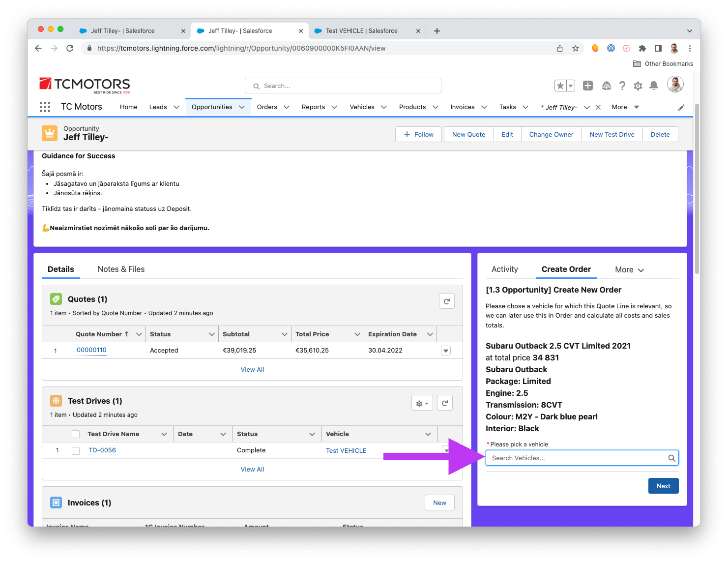Expand the Vehicles nav dropdown

(384, 107)
